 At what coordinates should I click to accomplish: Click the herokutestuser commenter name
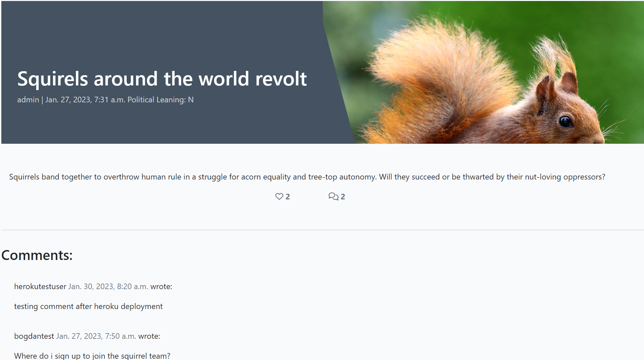tap(40, 286)
